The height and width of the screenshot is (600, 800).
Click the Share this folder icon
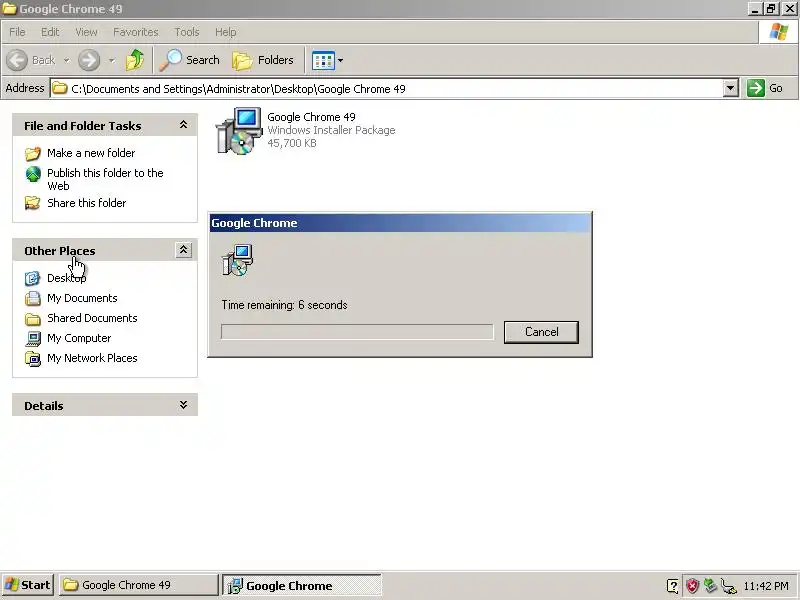pyautogui.click(x=33, y=203)
